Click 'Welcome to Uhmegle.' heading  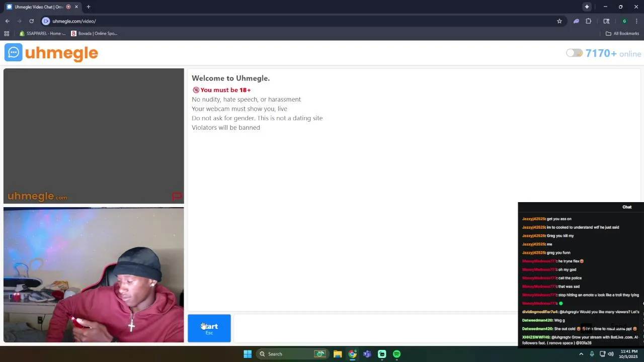coord(231,78)
